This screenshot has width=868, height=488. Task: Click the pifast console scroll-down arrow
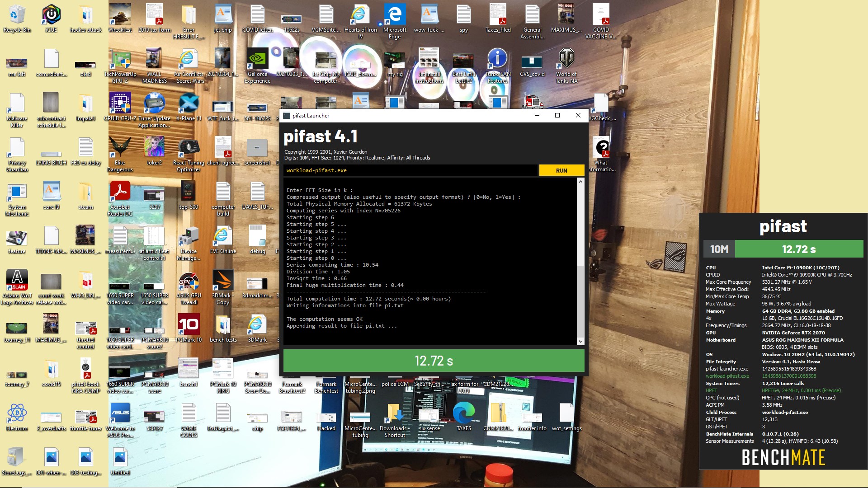pos(580,342)
